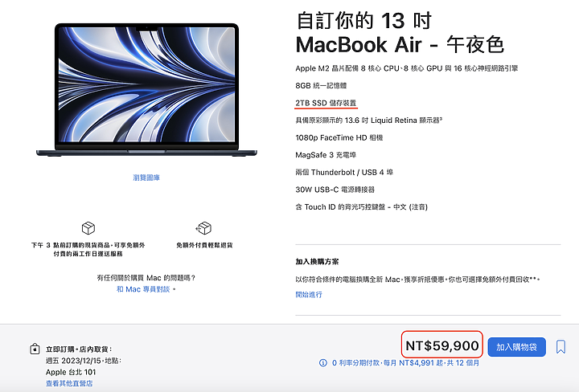Click the delivery box icon

click(x=88, y=228)
